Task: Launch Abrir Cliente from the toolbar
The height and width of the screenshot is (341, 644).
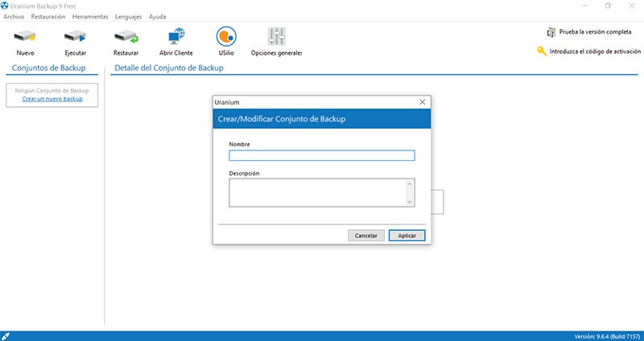Action: pos(176,36)
